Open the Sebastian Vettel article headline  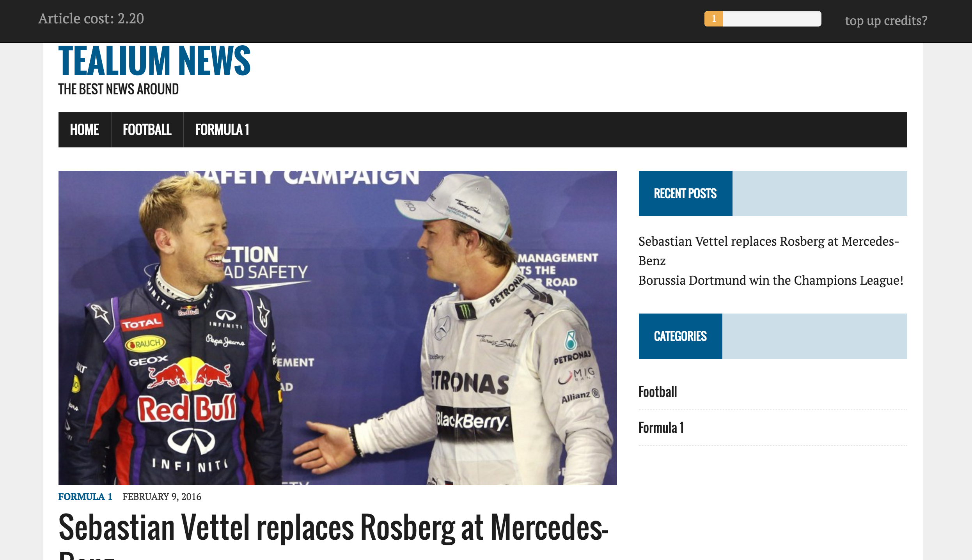333,527
